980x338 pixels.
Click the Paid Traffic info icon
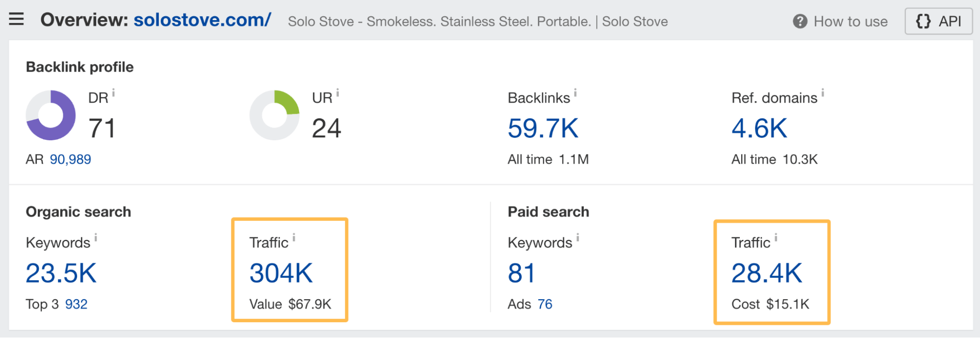click(776, 237)
